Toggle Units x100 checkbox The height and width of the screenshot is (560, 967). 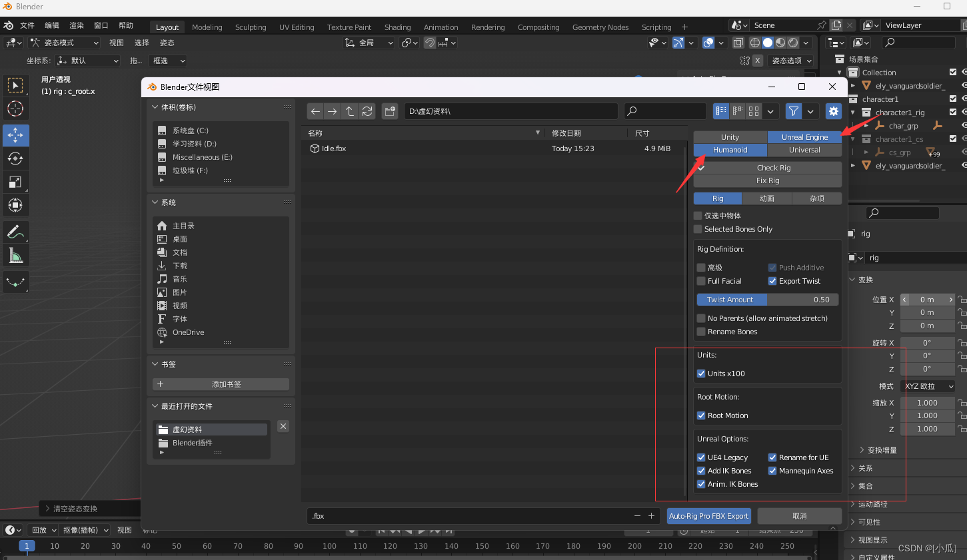click(701, 374)
